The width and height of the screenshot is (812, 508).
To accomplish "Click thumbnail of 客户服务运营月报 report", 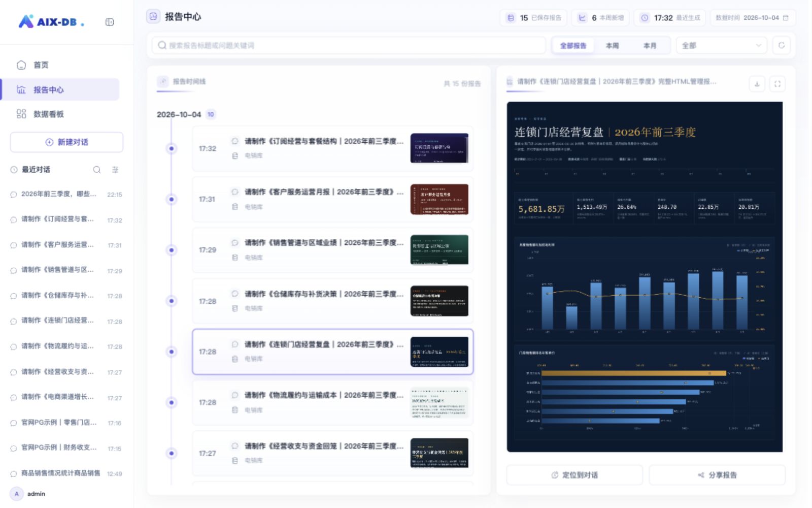I will point(439,199).
